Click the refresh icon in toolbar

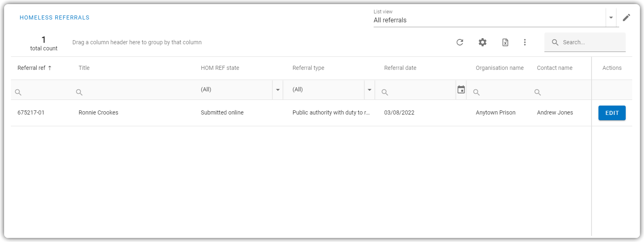460,42
